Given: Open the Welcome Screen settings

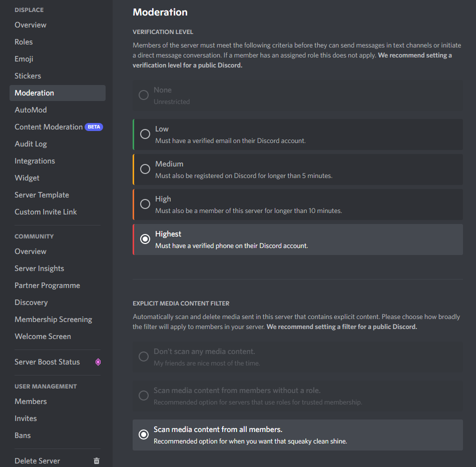Looking at the screenshot, I should pyautogui.click(x=43, y=336).
